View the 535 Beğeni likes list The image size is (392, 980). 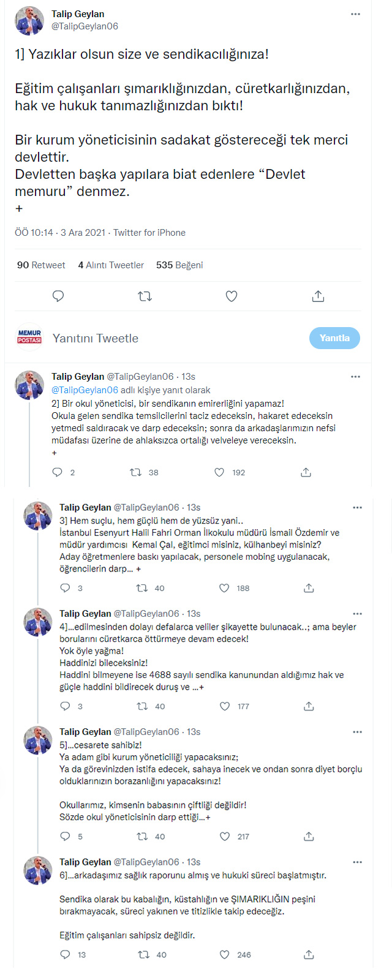tap(179, 265)
